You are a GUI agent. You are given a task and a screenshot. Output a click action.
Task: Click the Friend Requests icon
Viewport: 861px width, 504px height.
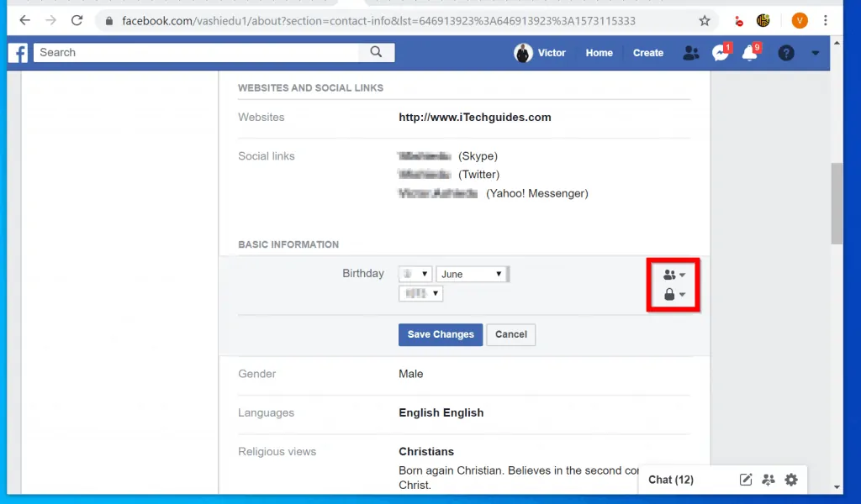[690, 53]
